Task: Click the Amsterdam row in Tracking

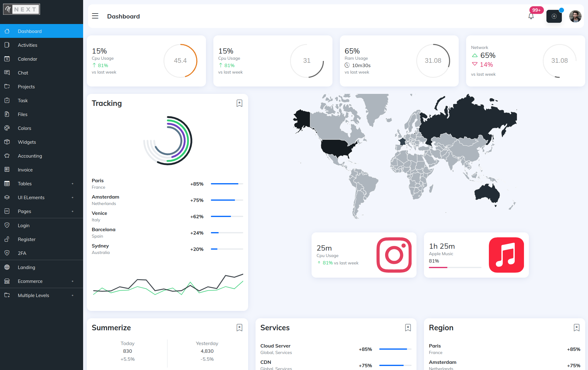Action: [167, 200]
